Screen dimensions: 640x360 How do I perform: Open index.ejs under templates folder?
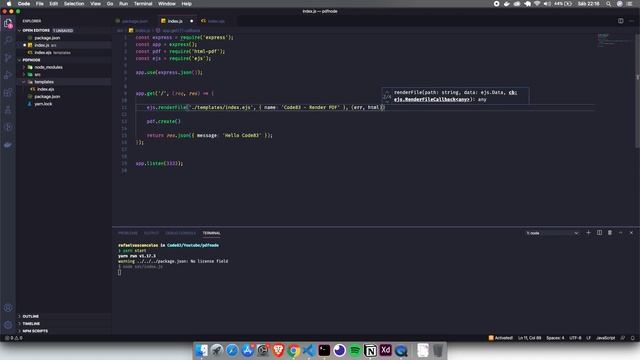(45, 89)
